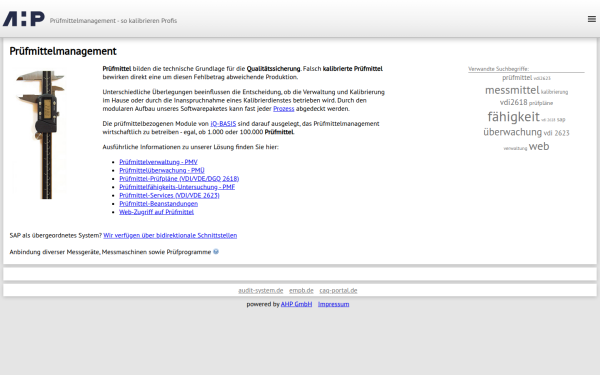Open the iQ-BASIS link
This screenshot has height=375, width=600.
223,124
